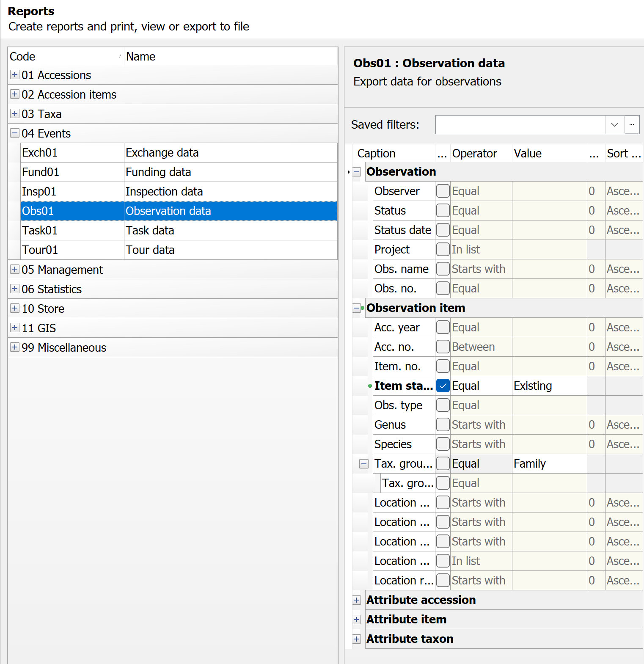This screenshot has height=664, width=644.
Task: Select the Tour01 Tour data report
Action: (x=179, y=250)
